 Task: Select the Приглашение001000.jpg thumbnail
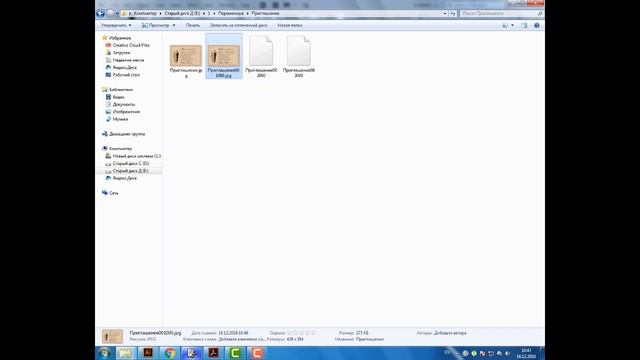(224, 56)
